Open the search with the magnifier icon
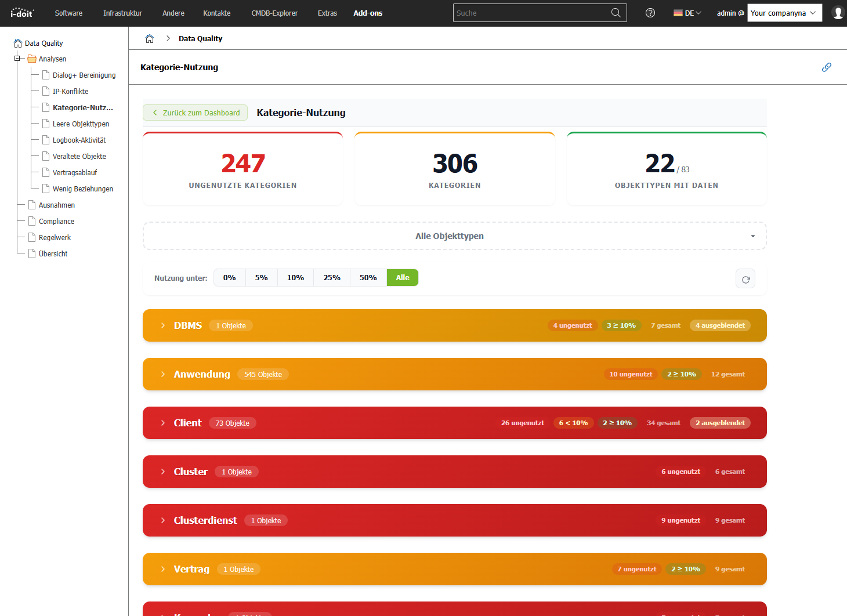847x616 pixels. [616, 12]
